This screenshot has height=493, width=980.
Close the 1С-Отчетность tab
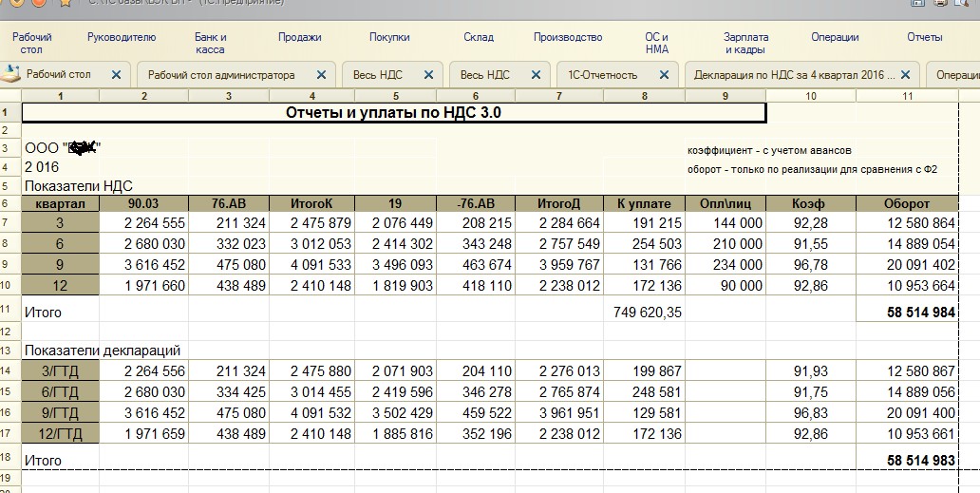662,75
